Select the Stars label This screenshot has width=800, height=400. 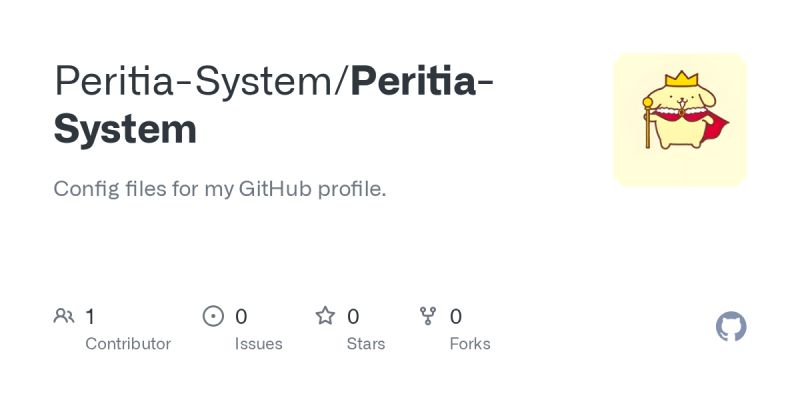click(366, 344)
